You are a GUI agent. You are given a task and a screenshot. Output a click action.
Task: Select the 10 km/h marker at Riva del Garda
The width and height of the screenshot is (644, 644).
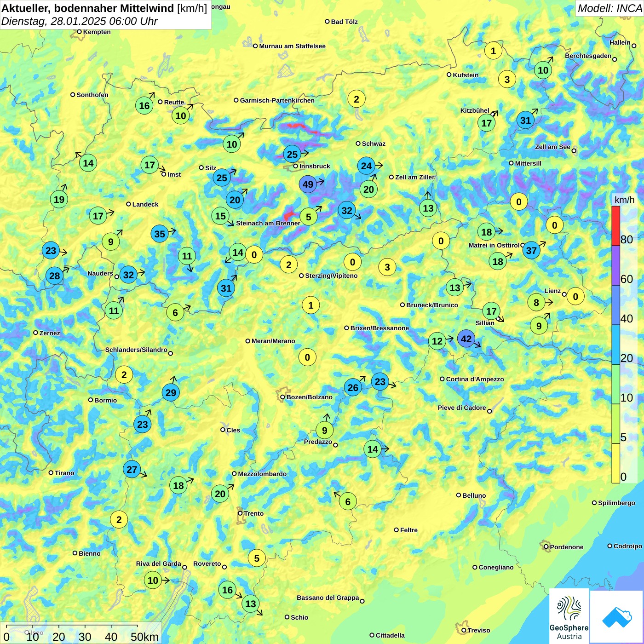click(x=153, y=580)
